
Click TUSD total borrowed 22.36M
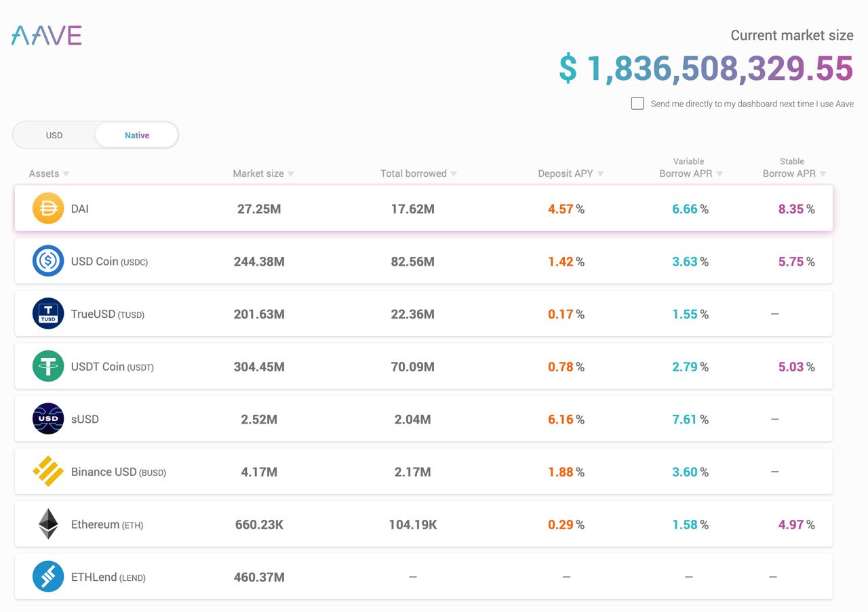click(x=413, y=314)
